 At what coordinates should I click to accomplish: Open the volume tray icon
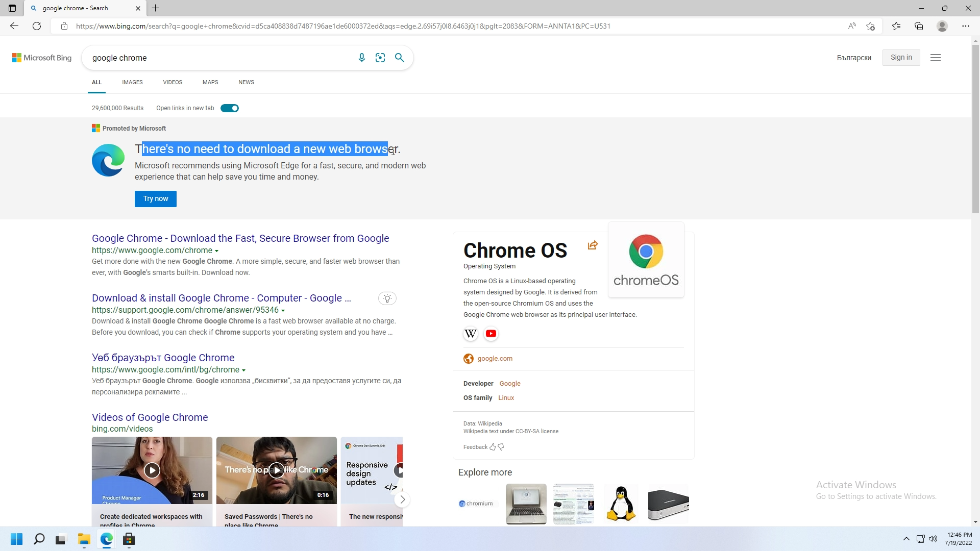[933, 539]
